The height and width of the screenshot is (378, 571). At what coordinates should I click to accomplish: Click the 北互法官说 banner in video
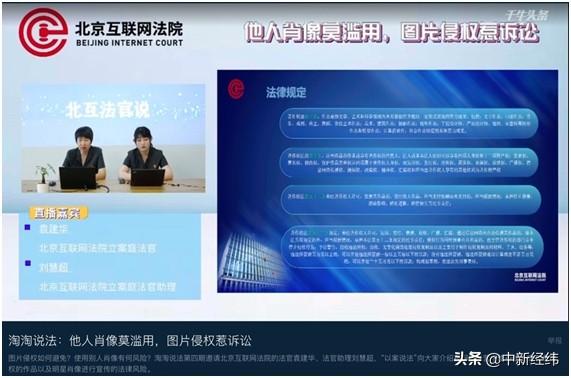(107, 110)
